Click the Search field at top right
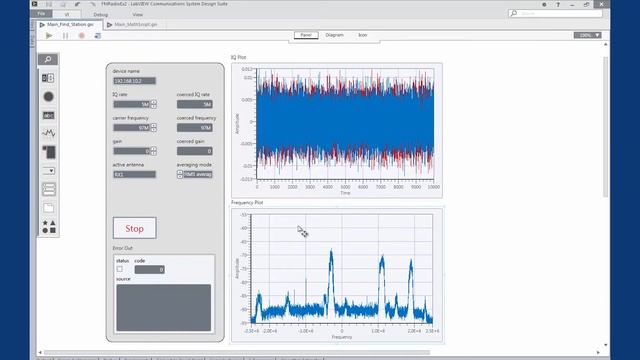Viewport: 640px width, 360px height. (556, 13)
